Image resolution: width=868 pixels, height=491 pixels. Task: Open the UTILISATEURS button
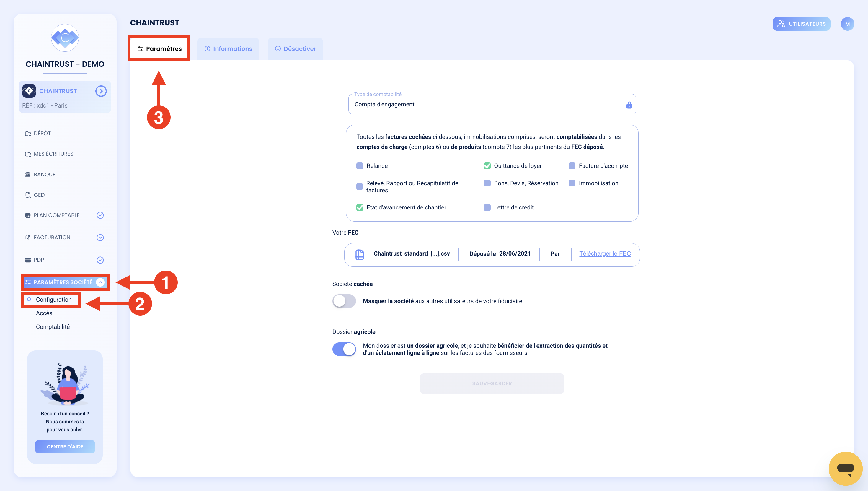point(801,24)
